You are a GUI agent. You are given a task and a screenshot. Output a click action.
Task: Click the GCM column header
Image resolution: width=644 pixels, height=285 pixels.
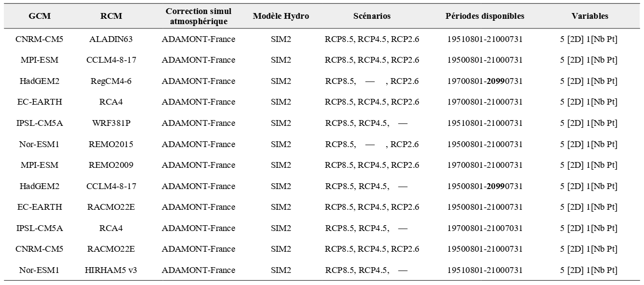(x=40, y=16)
